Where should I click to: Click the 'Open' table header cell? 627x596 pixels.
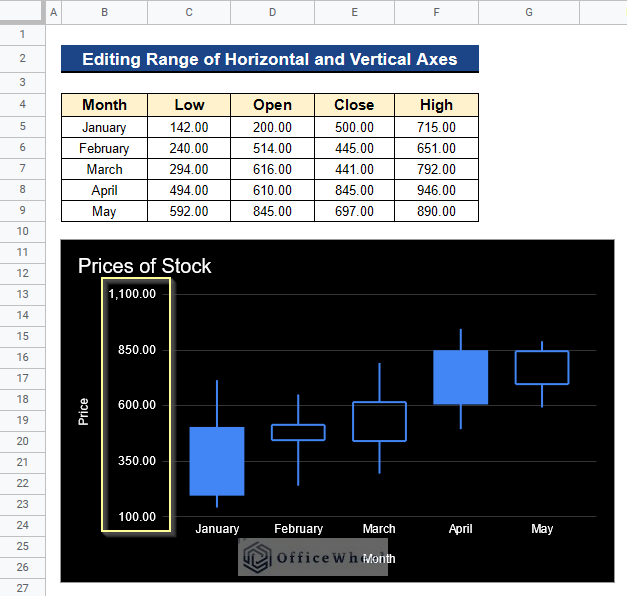coord(272,105)
